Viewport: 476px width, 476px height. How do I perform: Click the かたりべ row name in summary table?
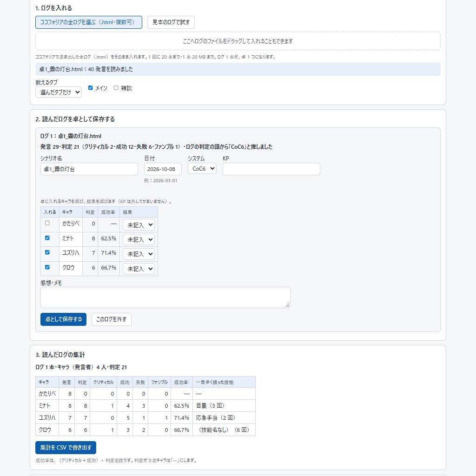(x=47, y=394)
